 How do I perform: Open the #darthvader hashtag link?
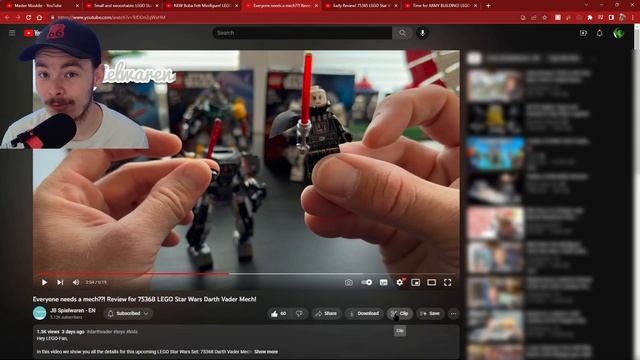(x=99, y=332)
